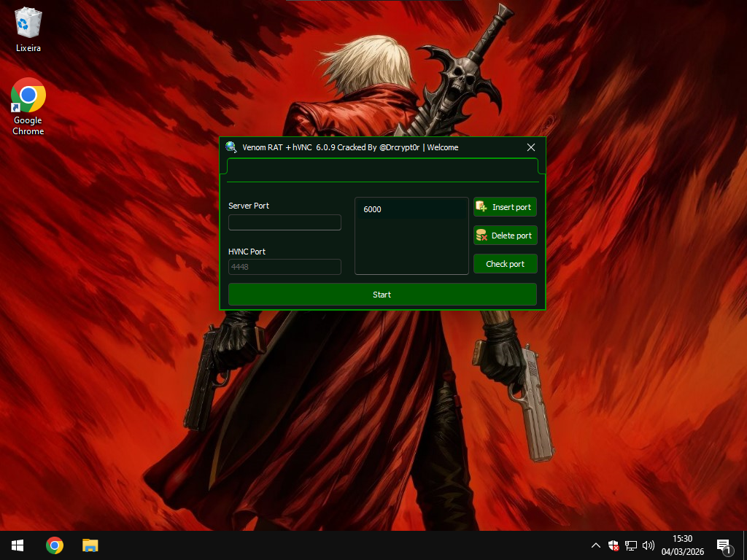Focus the HVNC Port field showing 4448

(x=285, y=267)
